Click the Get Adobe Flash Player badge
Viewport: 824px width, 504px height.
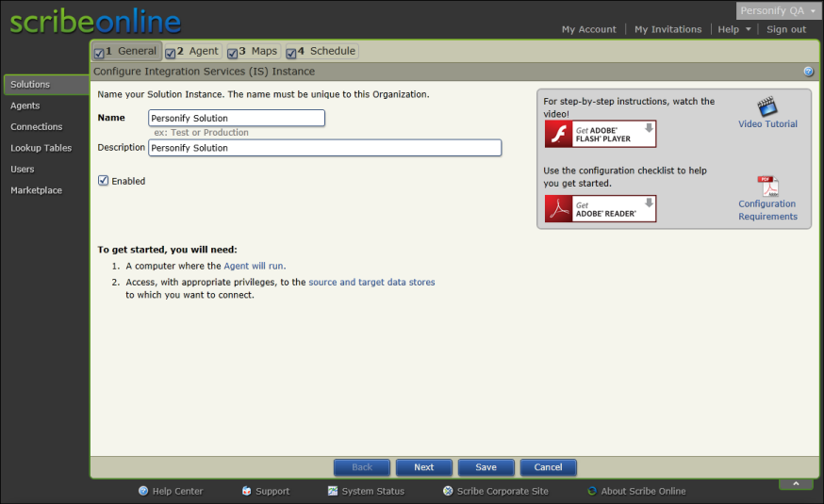click(x=601, y=134)
